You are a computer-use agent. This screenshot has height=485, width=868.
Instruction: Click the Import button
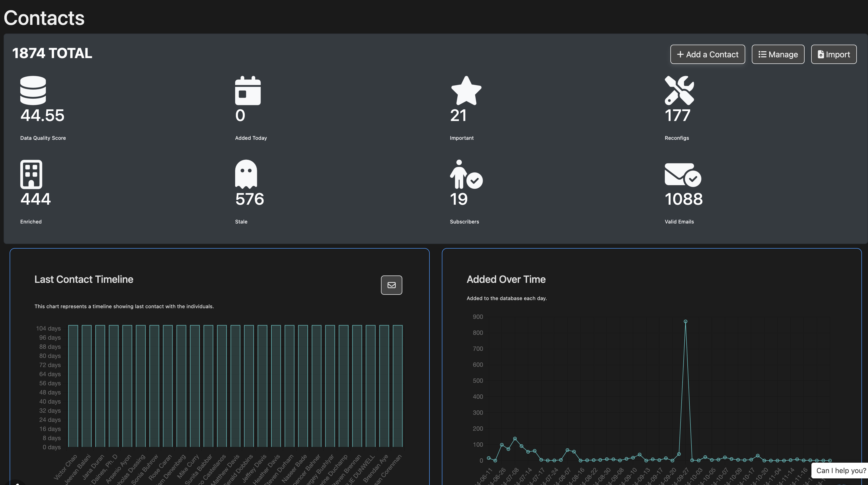[x=834, y=54]
